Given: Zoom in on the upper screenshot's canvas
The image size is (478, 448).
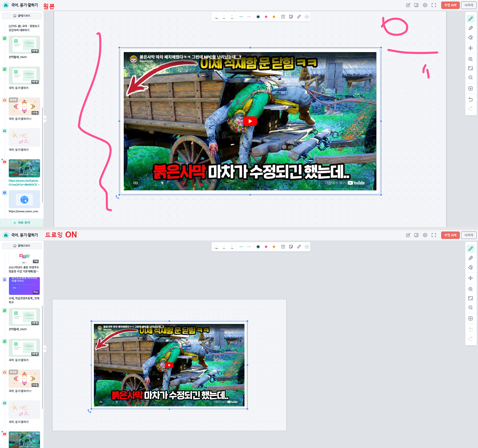Looking at the screenshot, I should point(471,59).
